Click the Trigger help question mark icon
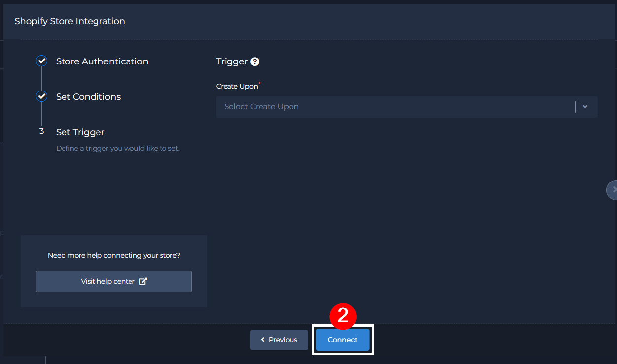 click(255, 61)
